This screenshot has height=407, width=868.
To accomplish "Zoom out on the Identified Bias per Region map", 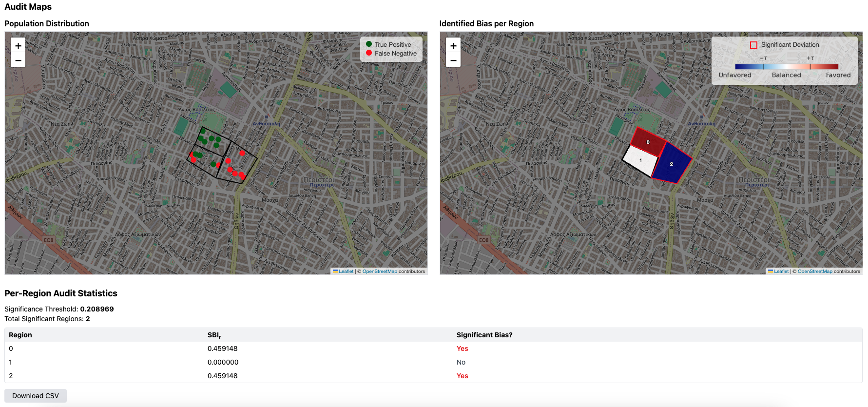I will (x=453, y=60).
